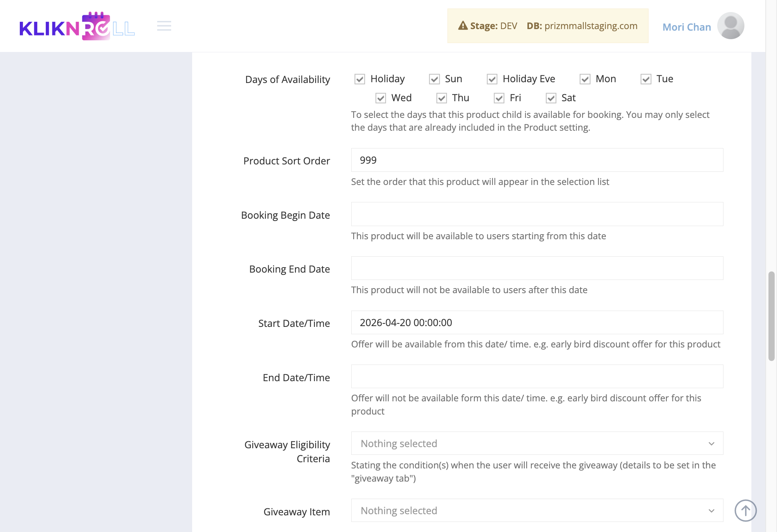Expand Giveaway Eligibility Criteria dropdown

(537, 443)
